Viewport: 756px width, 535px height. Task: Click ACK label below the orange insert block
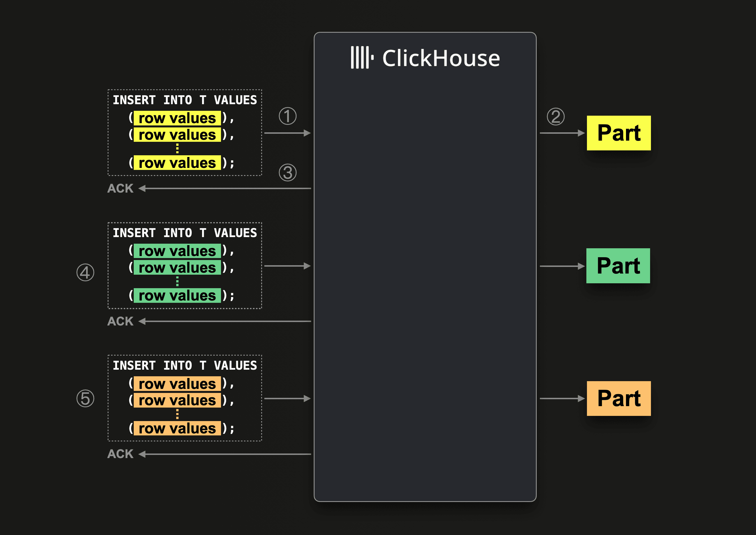click(120, 454)
